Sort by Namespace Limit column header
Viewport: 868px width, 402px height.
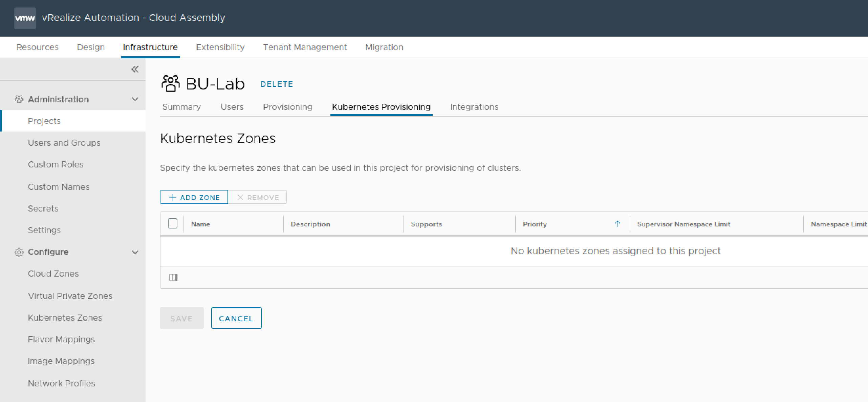tap(839, 224)
